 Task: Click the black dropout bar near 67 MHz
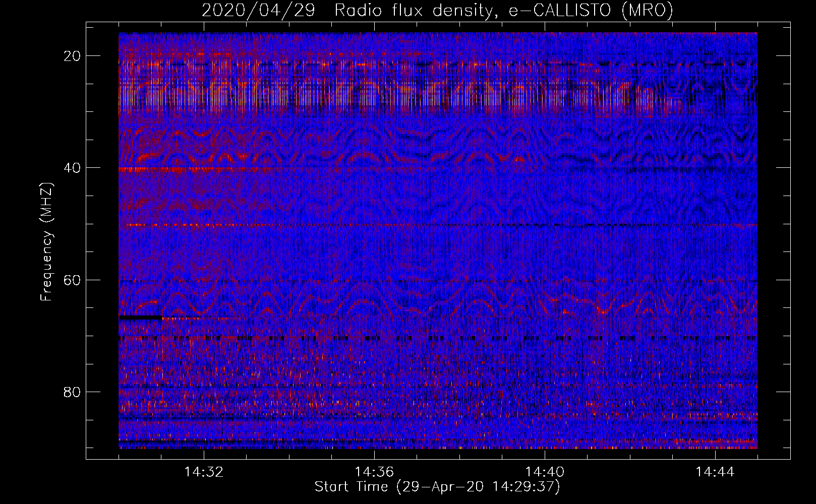pos(141,318)
